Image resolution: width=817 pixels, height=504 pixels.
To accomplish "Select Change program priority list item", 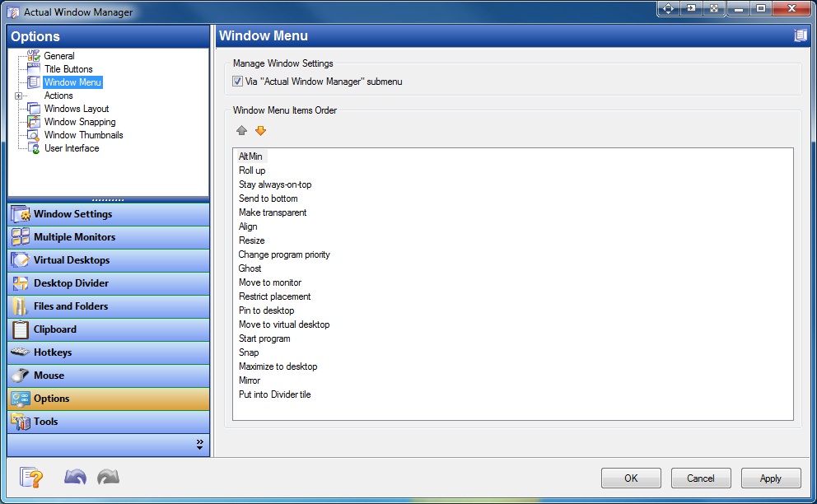I will [284, 254].
